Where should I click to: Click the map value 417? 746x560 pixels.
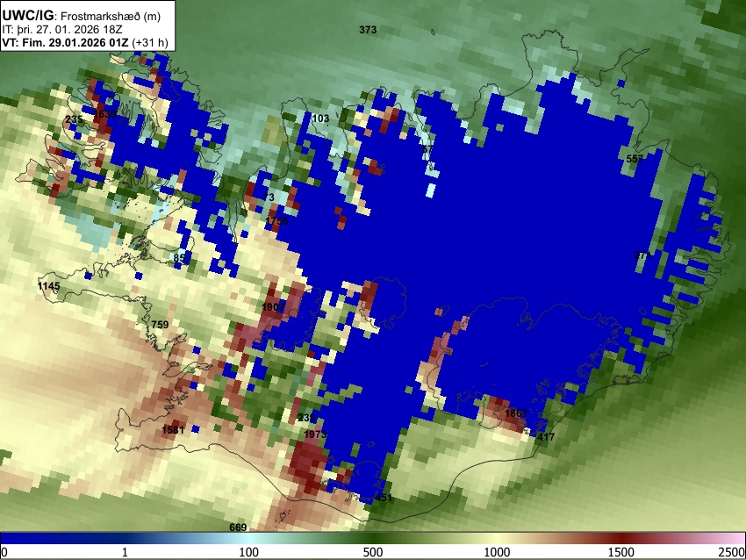(546, 437)
